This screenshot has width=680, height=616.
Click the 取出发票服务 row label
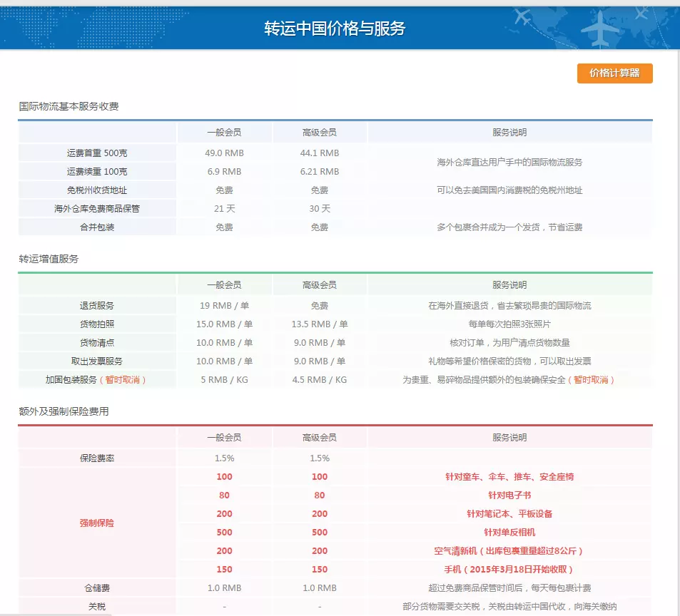97,361
